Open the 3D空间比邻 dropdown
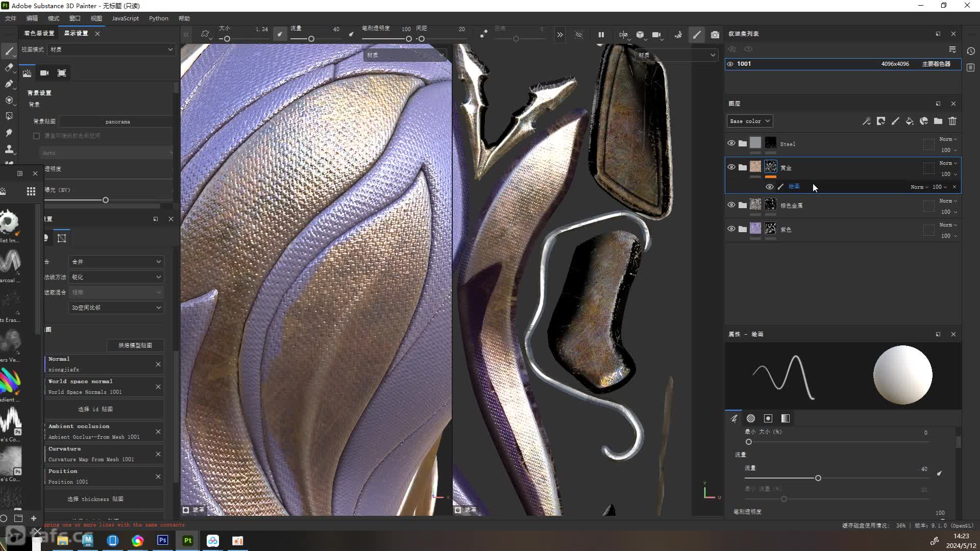This screenshot has width=980, height=551. pos(116,308)
